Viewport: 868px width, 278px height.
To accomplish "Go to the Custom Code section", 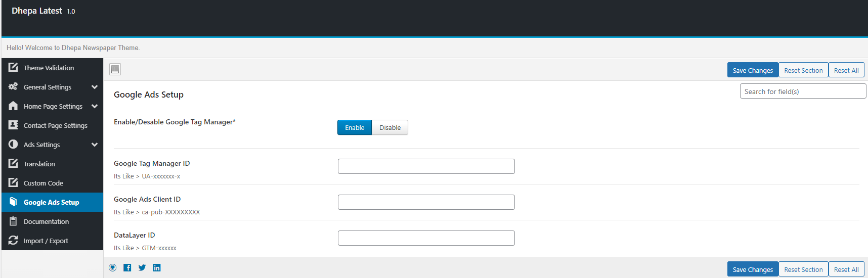I will (53, 183).
